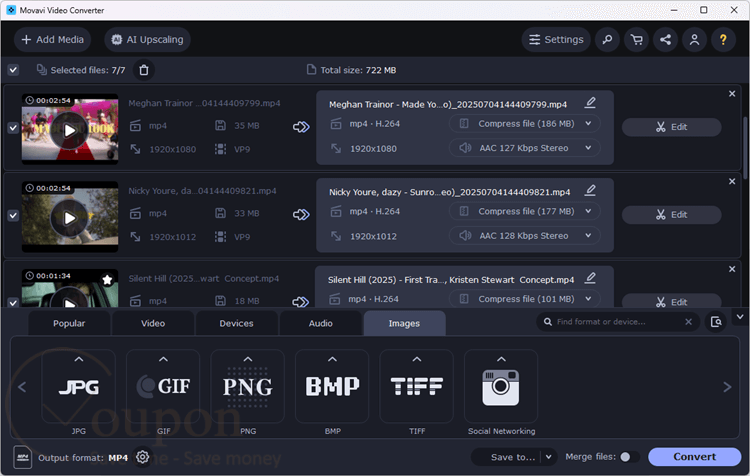Image resolution: width=750 pixels, height=476 pixels.
Task: Open the Save to dropdown arrow
Action: pyautogui.click(x=549, y=457)
